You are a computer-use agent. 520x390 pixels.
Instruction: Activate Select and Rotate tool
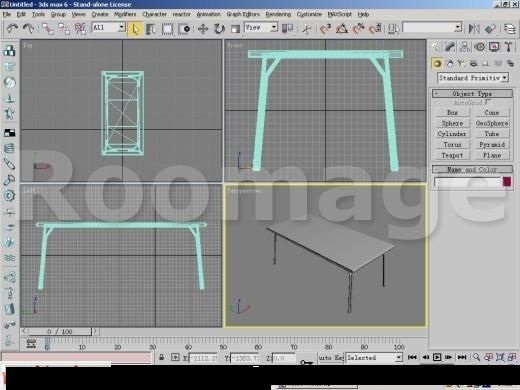pos(219,29)
